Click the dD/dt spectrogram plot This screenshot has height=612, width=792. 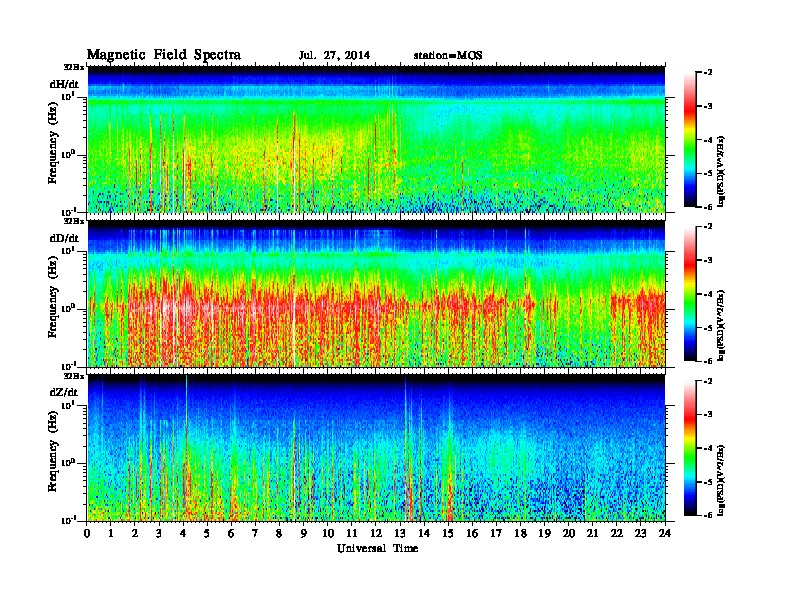click(376, 293)
